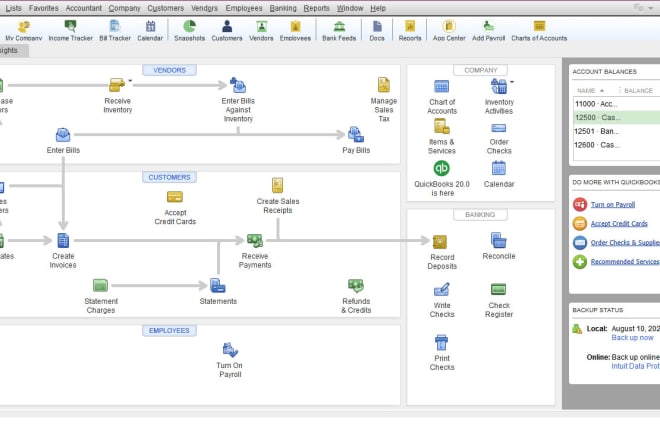Open Manage Sales Tax
This screenshot has width=660, height=440.
pos(383,85)
